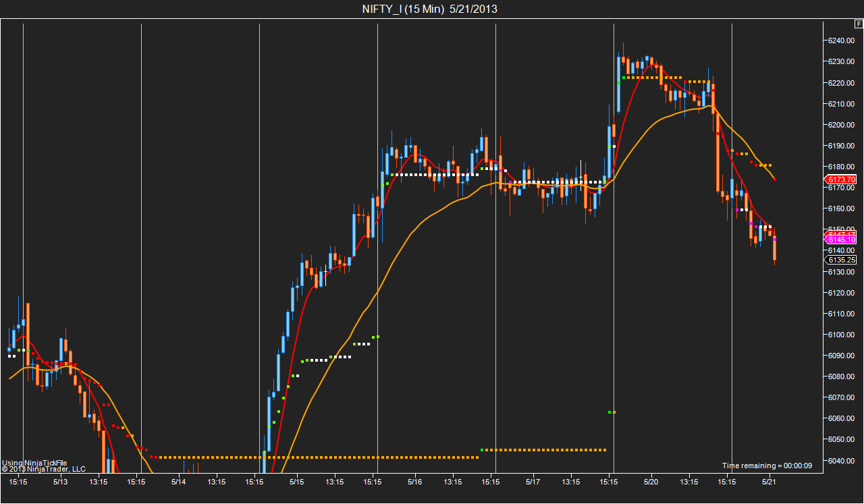Click the 6100.00 price axis label
The height and width of the screenshot is (504, 864).
843,335
